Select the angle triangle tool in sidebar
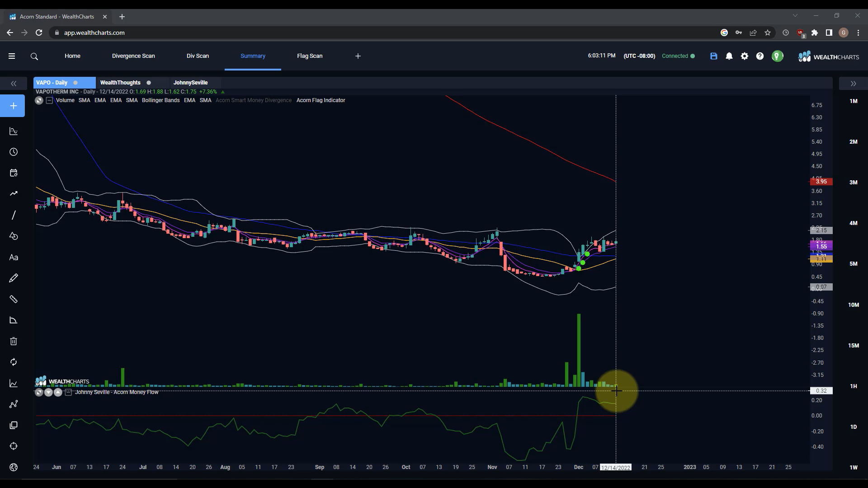This screenshot has width=868, height=488. tap(14, 320)
